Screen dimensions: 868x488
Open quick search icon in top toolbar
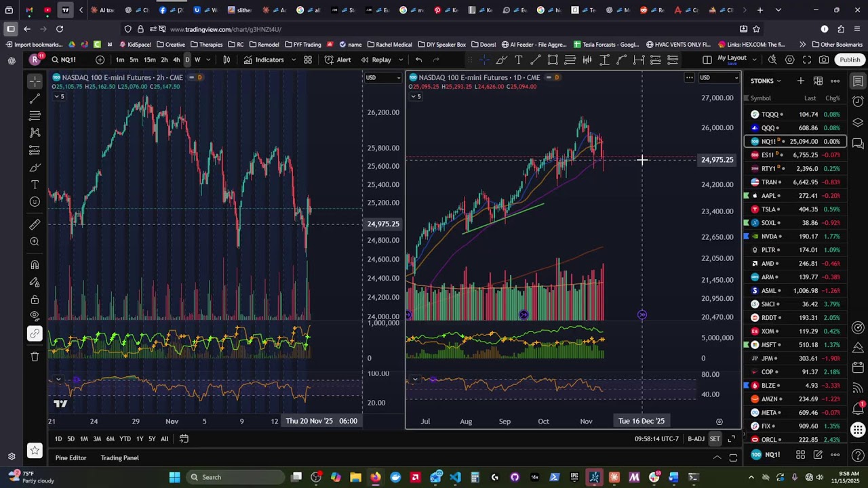pyautogui.click(x=772, y=60)
